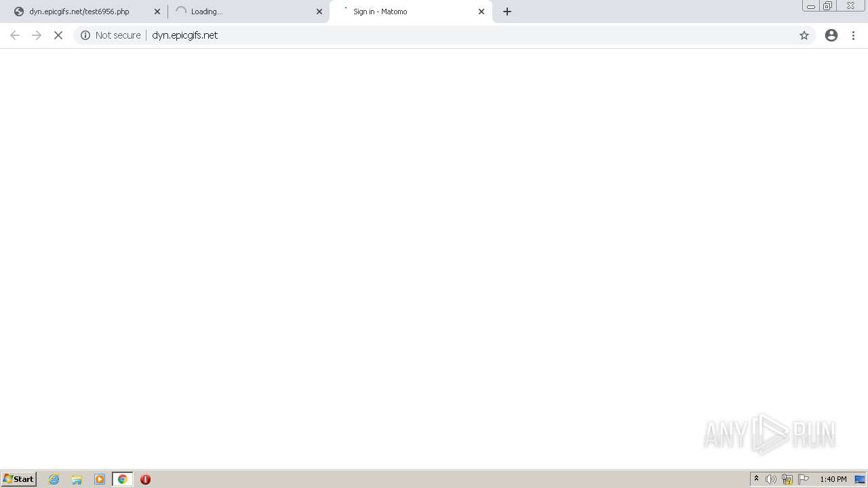Open the Chrome three-dot menu
The height and width of the screenshot is (488, 868).
click(853, 35)
